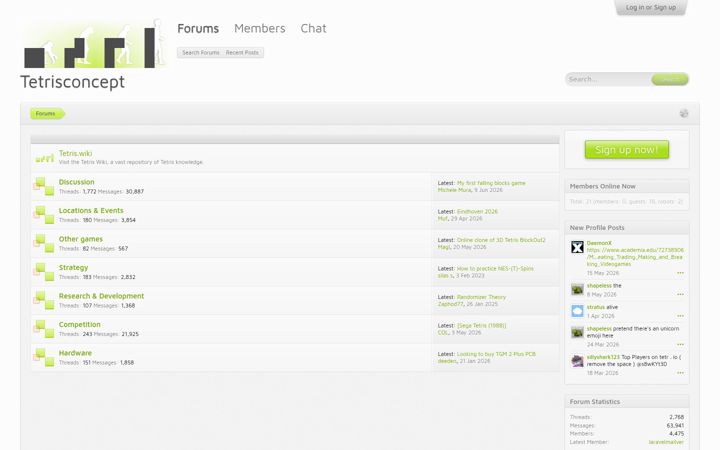The width and height of the screenshot is (720, 450).
Task: Open the academia.edu link in DaemonX's post
Action: [x=635, y=257]
